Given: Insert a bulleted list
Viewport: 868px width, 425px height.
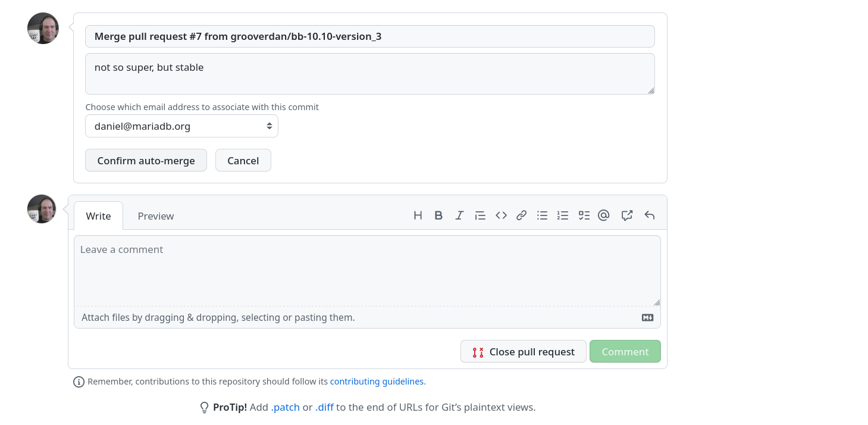Looking at the screenshot, I should point(542,215).
